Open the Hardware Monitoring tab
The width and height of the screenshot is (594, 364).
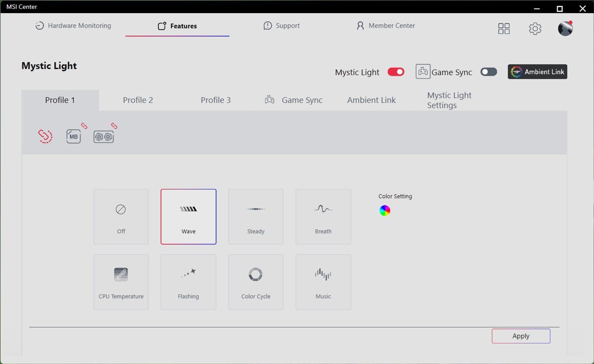73,26
